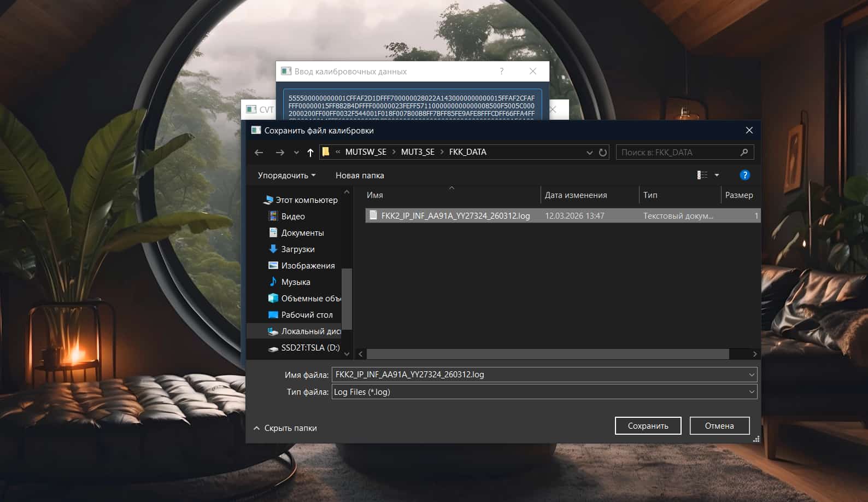Create a folder with Новая папка
This screenshot has height=502, width=868.
coord(360,176)
